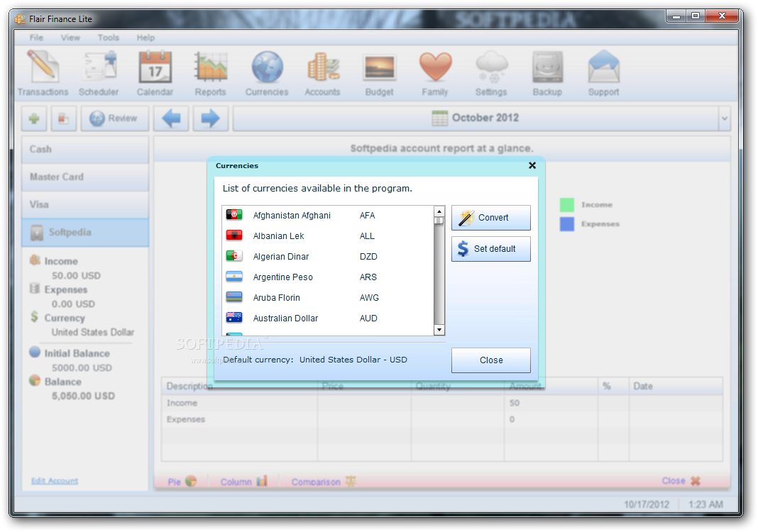Screen dimensions: 758x532
Task: Click the AFA currency code
Action: [368, 216]
